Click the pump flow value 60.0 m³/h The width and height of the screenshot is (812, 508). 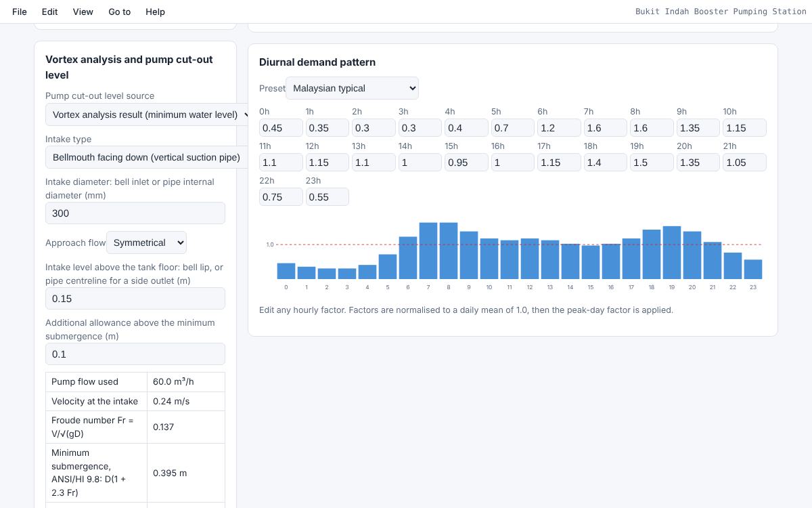click(x=173, y=381)
